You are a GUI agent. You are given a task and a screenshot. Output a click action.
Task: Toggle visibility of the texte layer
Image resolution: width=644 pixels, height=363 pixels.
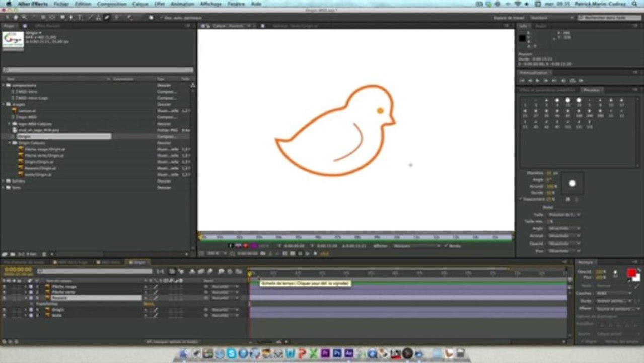[5, 315]
